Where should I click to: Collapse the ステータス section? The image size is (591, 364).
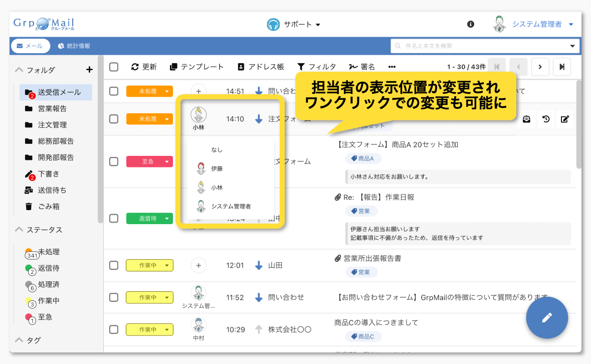19,230
